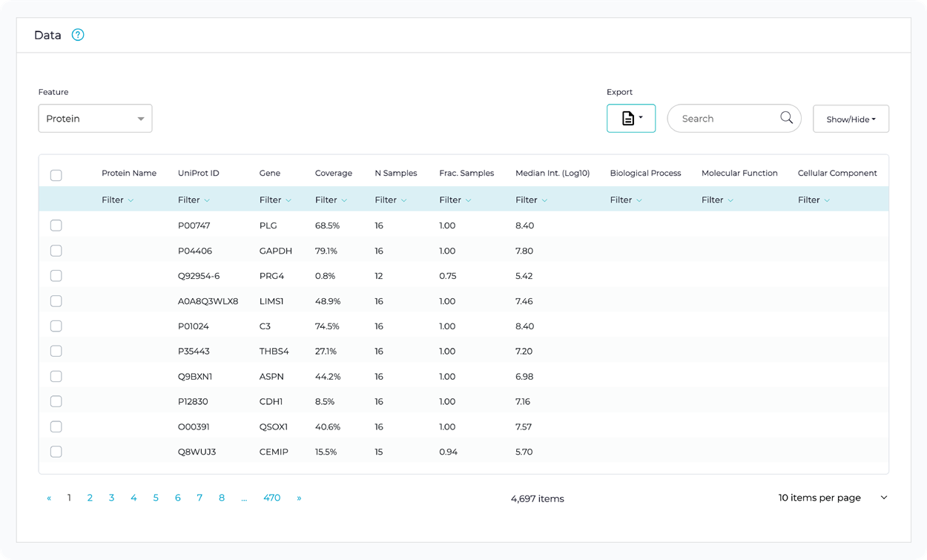Check the CEMIP row checkbox
The image size is (927, 560).
(56, 452)
